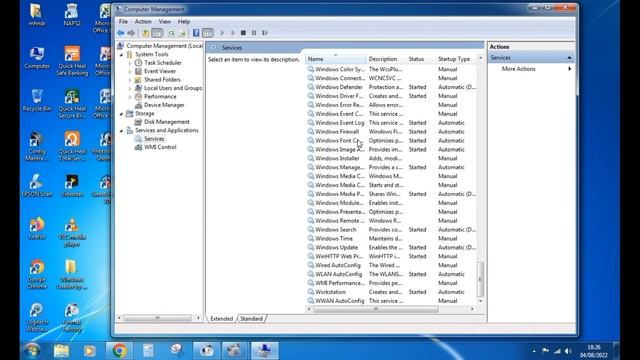
Task: Expand the More Actions submenu arrow
Action: 569,69
